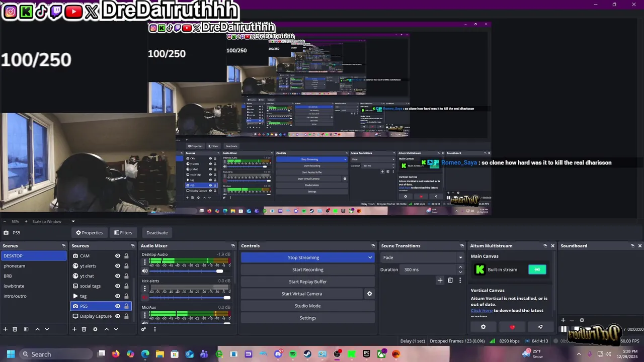This screenshot has width=644, height=362.
Task: Click the Aitum share/link button
Action: [x=540, y=327]
